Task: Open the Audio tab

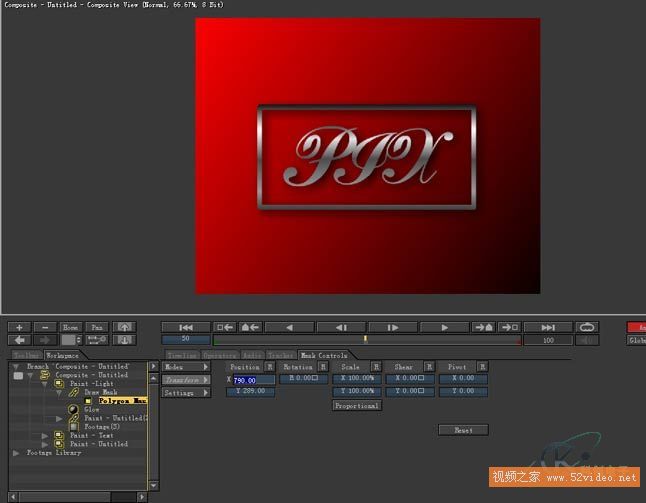Action: coord(252,355)
